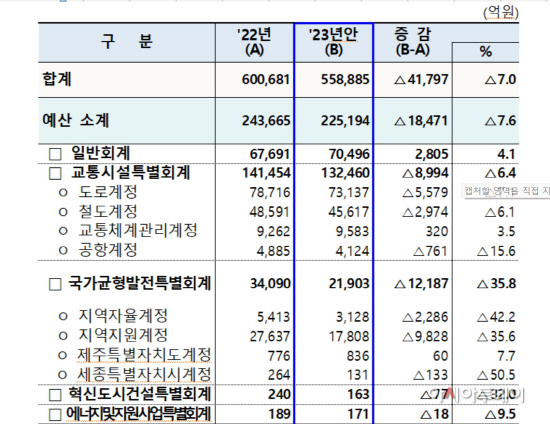The width and height of the screenshot is (550, 424).
Task: Click the checkbox beside 국가균형발전특별회계
Action: (x=55, y=284)
